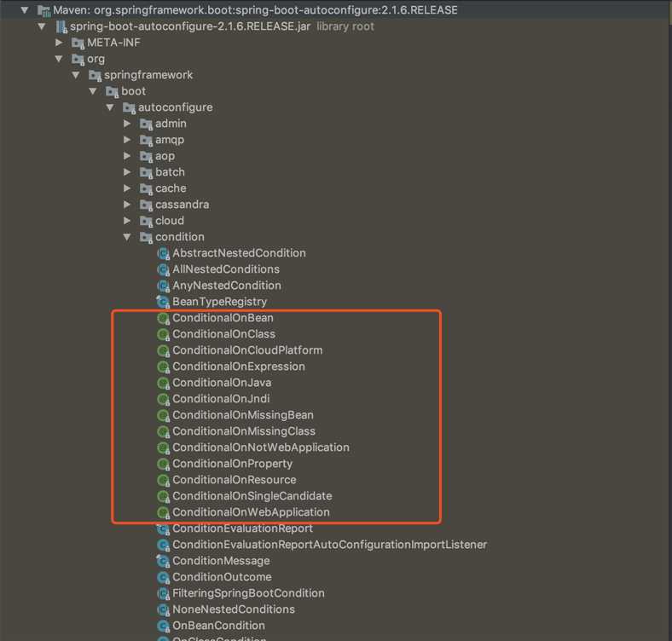Select the cloud package label
The height and width of the screenshot is (641, 672).
coord(170,221)
